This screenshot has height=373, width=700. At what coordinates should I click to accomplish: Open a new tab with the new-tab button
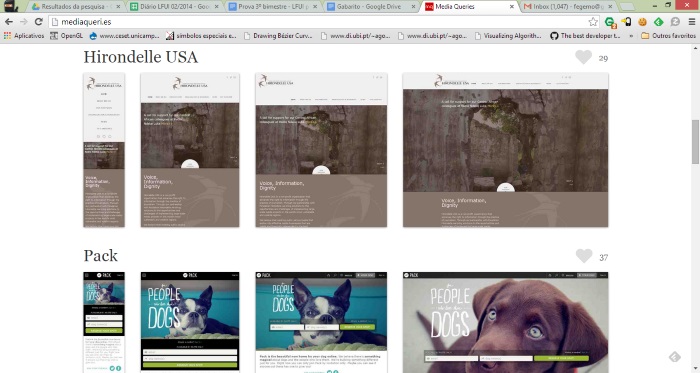click(x=628, y=7)
